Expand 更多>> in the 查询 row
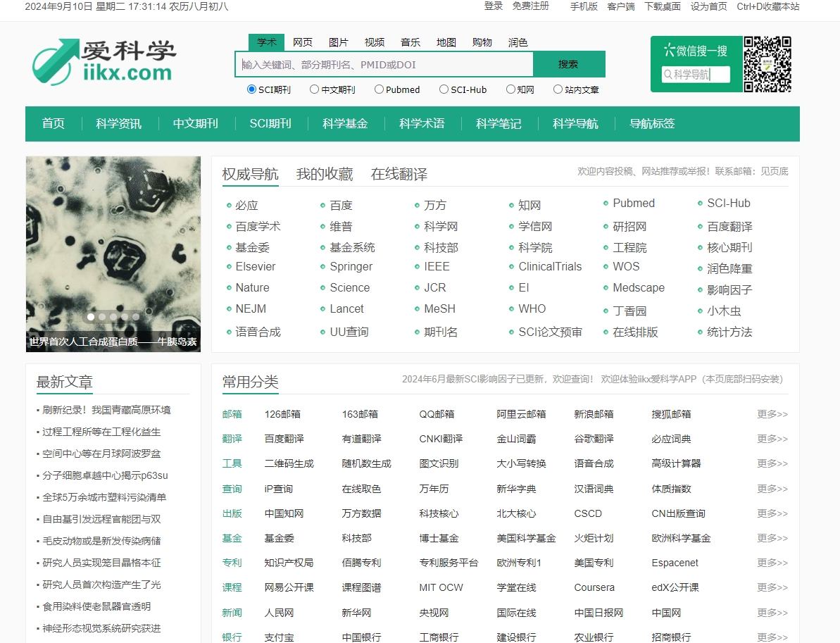840x643 pixels. pos(772,489)
